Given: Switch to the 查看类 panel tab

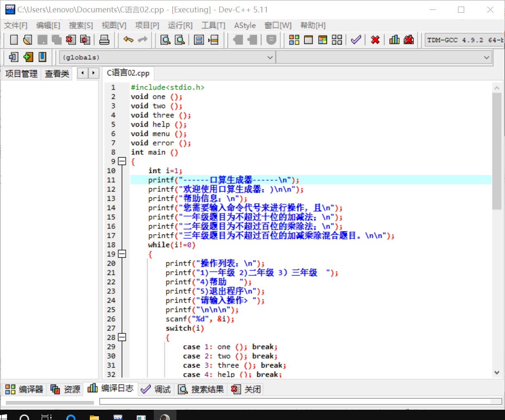Looking at the screenshot, I should point(57,74).
